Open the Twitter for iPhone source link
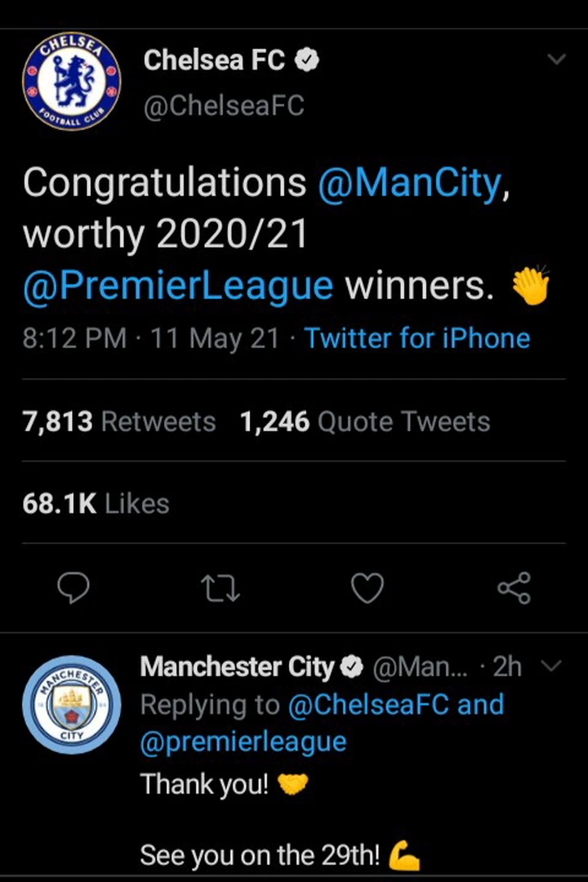The height and width of the screenshot is (882, 588). [417, 339]
